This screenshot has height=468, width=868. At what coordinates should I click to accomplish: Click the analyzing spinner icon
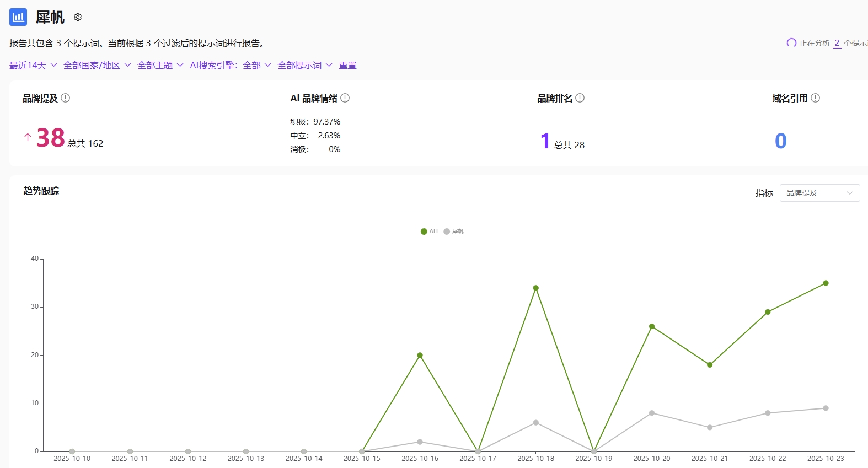coord(791,43)
